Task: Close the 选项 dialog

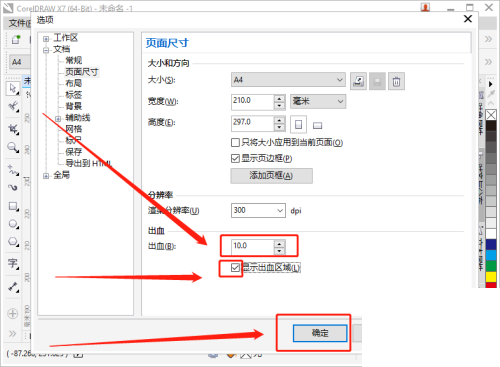Action: [468, 19]
